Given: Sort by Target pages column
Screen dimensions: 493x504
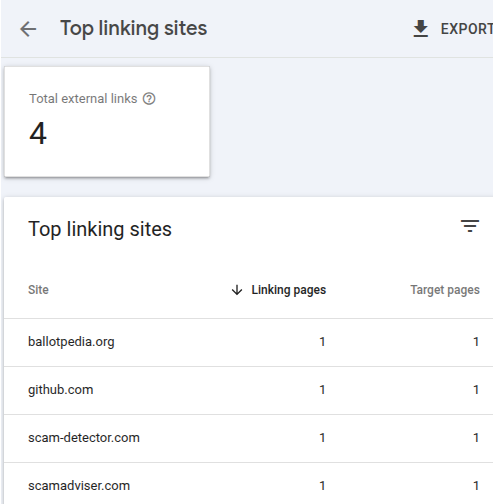Looking at the screenshot, I should [445, 290].
